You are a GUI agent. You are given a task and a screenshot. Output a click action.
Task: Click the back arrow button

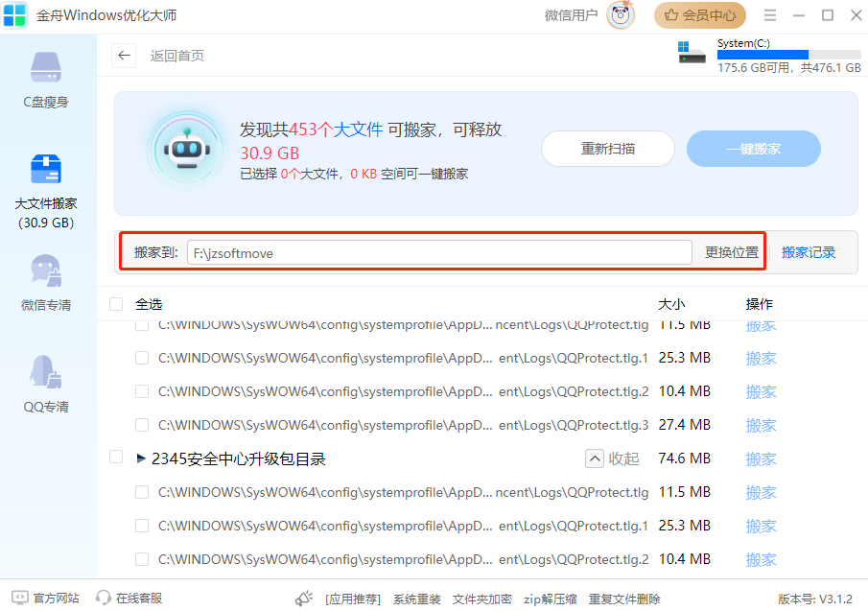[x=124, y=56]
